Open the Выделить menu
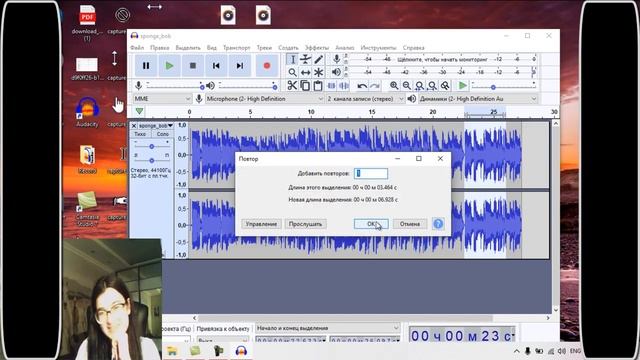 coord(188,48)
